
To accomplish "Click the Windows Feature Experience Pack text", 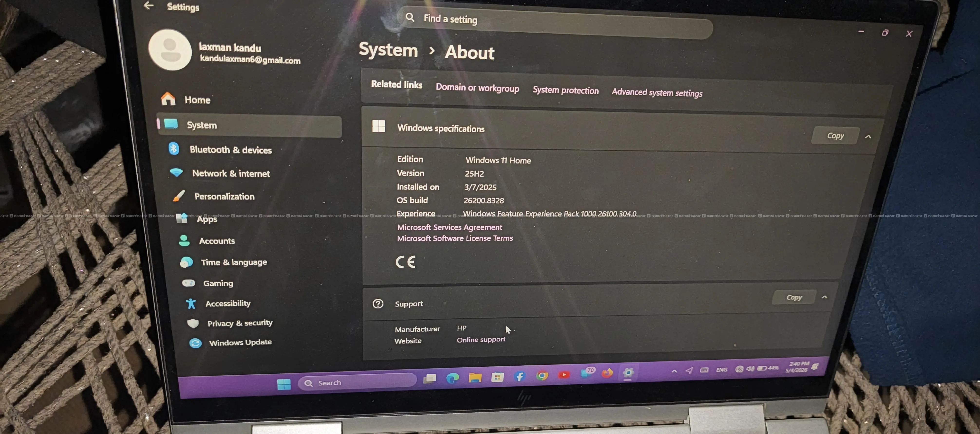I will coord(549,214).
